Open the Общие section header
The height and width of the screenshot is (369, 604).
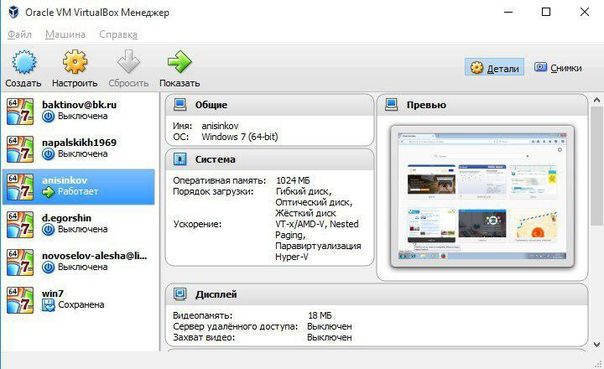[270, 105]
